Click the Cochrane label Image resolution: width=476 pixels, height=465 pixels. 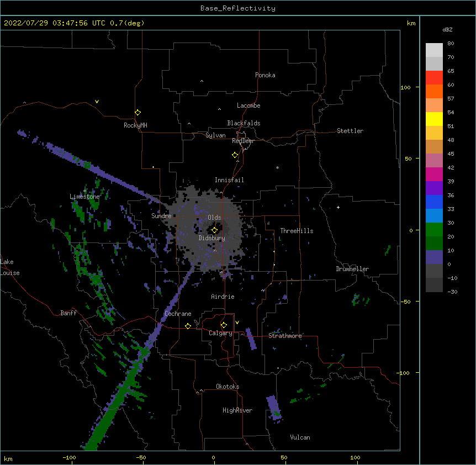click(178, 314)
